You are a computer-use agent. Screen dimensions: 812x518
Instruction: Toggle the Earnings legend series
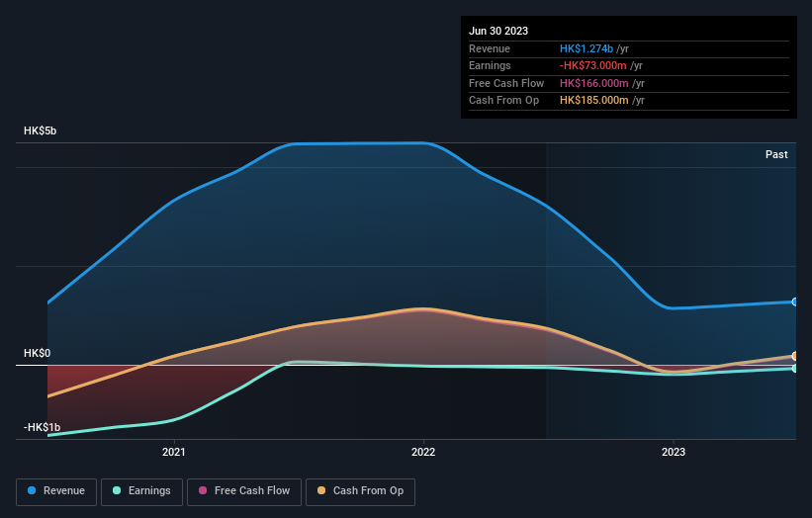coord(141,491)
